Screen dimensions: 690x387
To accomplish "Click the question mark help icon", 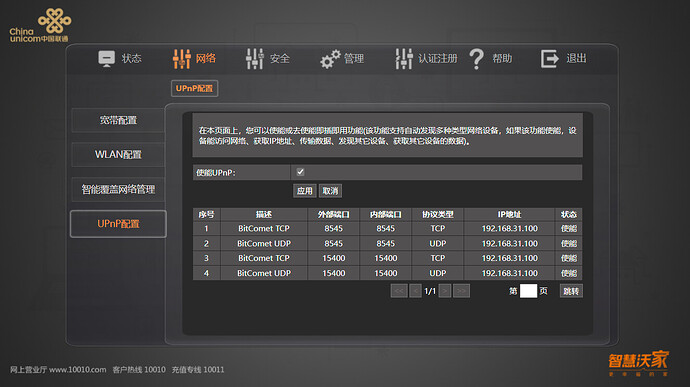I will [476, 59].
